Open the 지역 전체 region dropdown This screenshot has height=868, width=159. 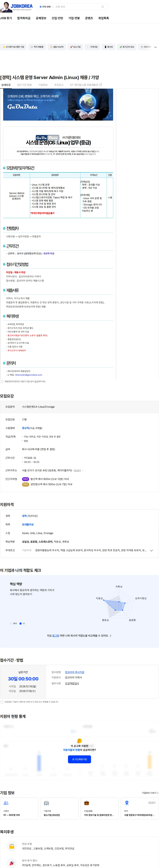pos(47,7)
